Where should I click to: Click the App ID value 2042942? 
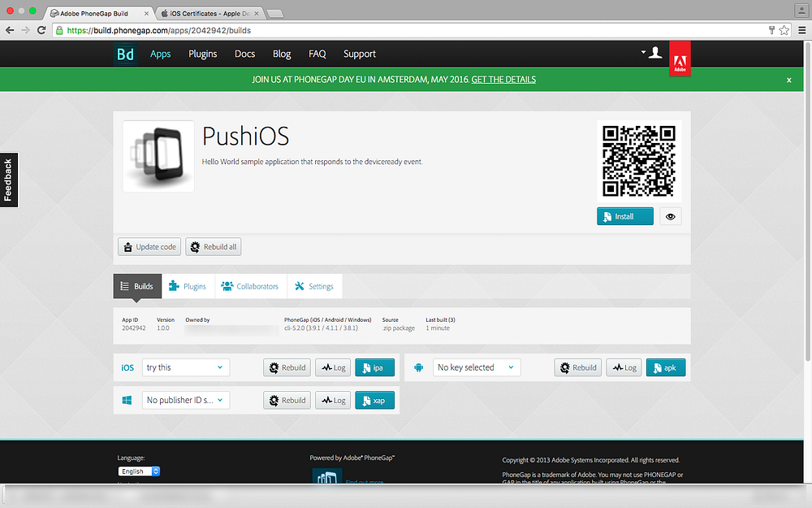point(134,328)
